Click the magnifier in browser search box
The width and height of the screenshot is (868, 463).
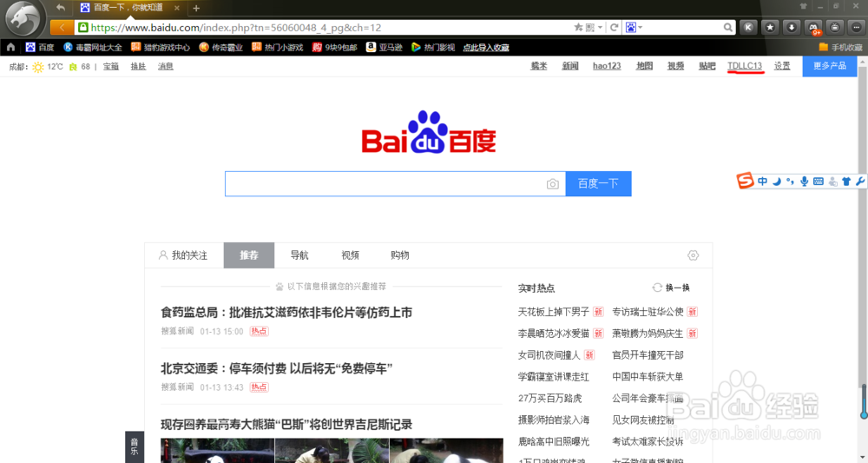click(x=728, y=27)
